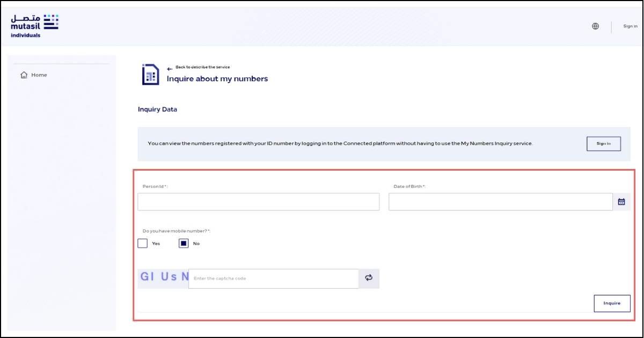
Task: Open the language selector globe icon
Action: 595,25
